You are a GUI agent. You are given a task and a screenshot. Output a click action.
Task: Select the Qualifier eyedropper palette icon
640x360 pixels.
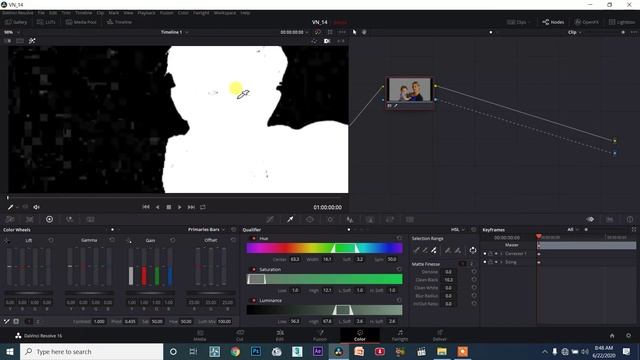point(290,219)
